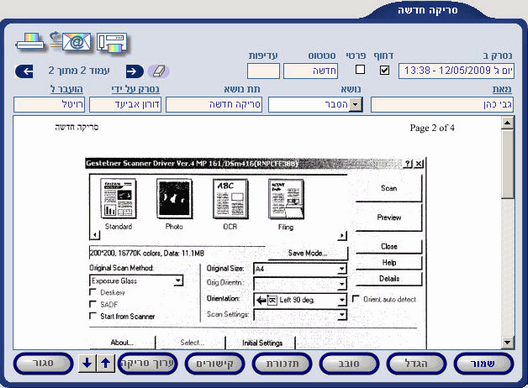Image resolution: width=528 pixels, height=388 pixels.
Task: Click the eraser icon beside the page arrows
Action: 158,71
